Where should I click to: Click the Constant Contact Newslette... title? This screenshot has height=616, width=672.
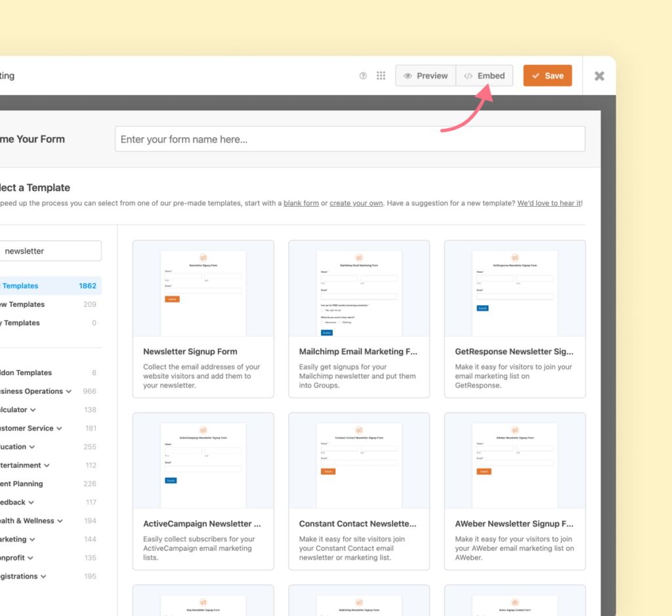[x=358, y=524]
